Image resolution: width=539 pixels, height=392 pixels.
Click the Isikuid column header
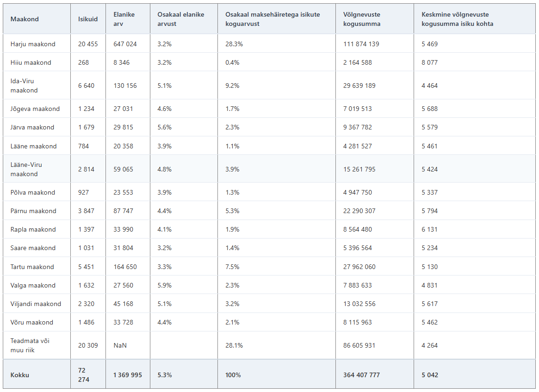pyautogui.click(x=88, y=19)
